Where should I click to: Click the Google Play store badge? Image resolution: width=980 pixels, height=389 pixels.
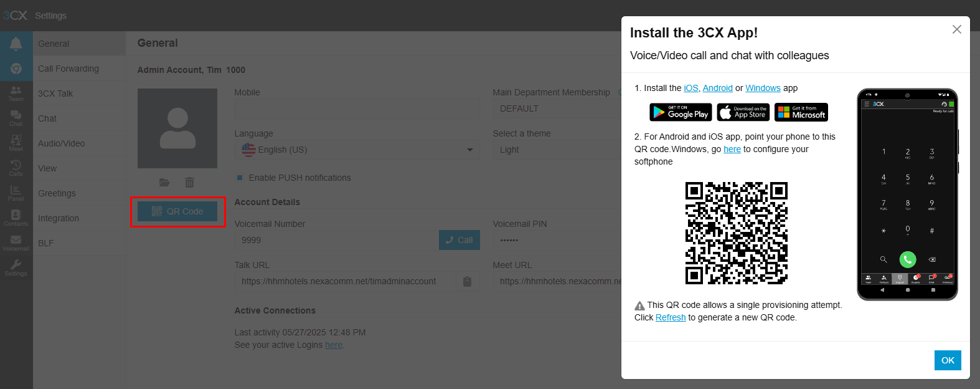[x=681, y=112]
